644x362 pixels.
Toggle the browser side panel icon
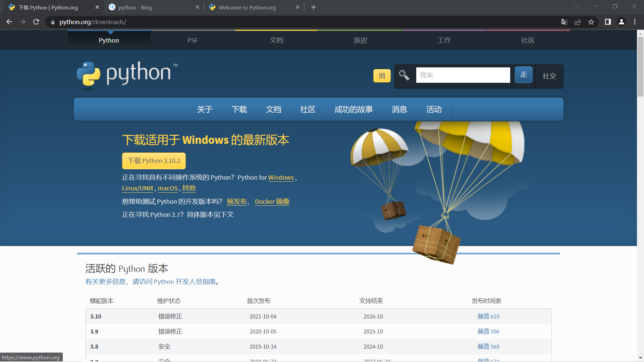(608, 22)
